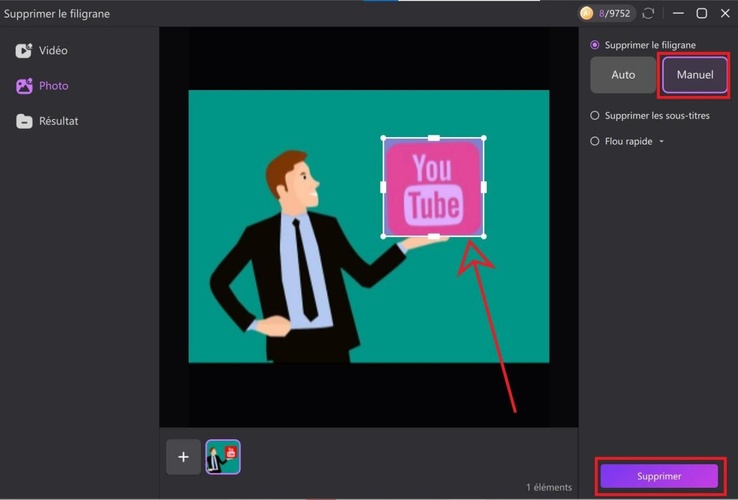Minimize the Supprimer le filigrane window

point(678,13)
